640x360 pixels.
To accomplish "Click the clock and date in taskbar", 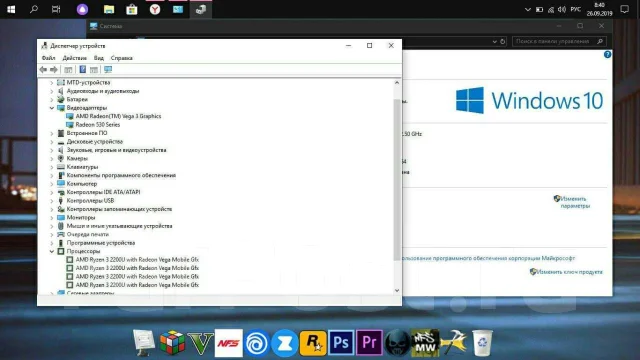I will (599, 9).
